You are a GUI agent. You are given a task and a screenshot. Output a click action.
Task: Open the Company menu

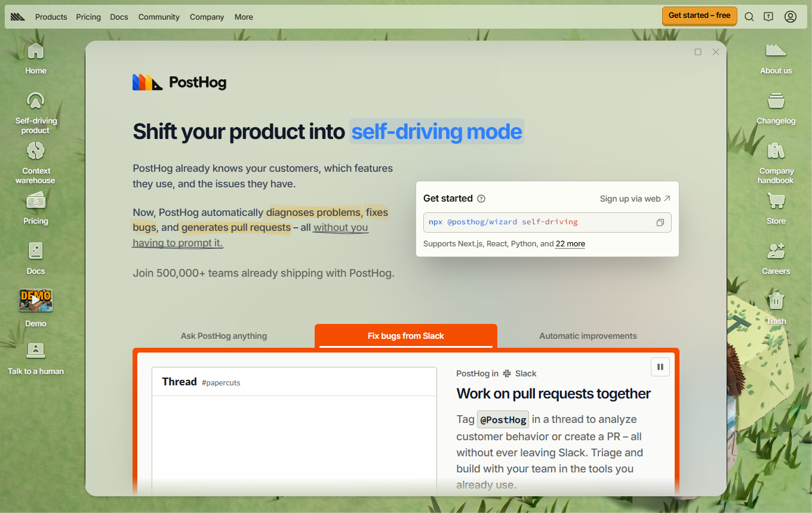[x=207, y=17]
